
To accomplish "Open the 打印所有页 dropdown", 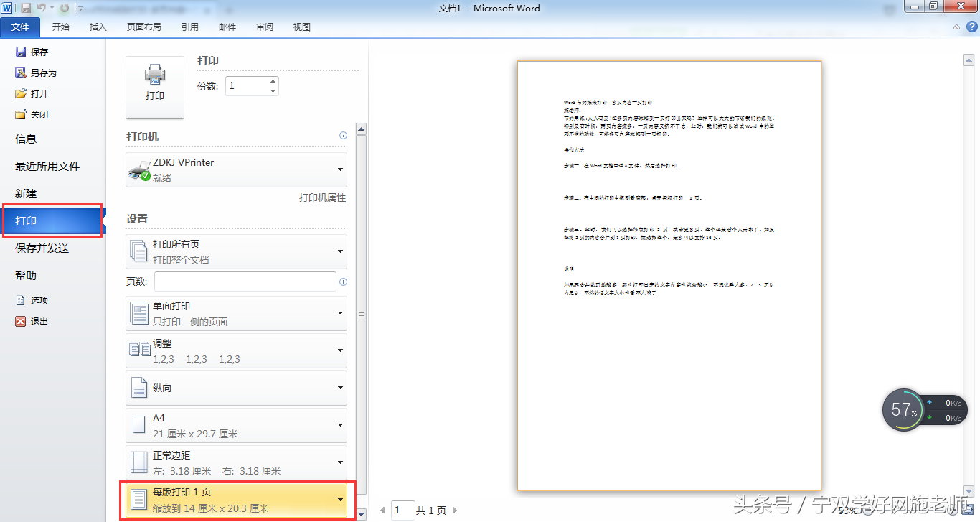I will click(236, 251).
